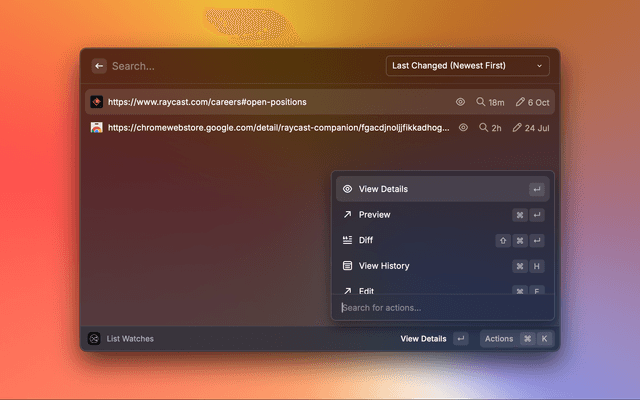The height and width of the screenshot is (400, 640).
Task: Click the chevron arrow on the sort dropdown
Action: pos(540,66)
